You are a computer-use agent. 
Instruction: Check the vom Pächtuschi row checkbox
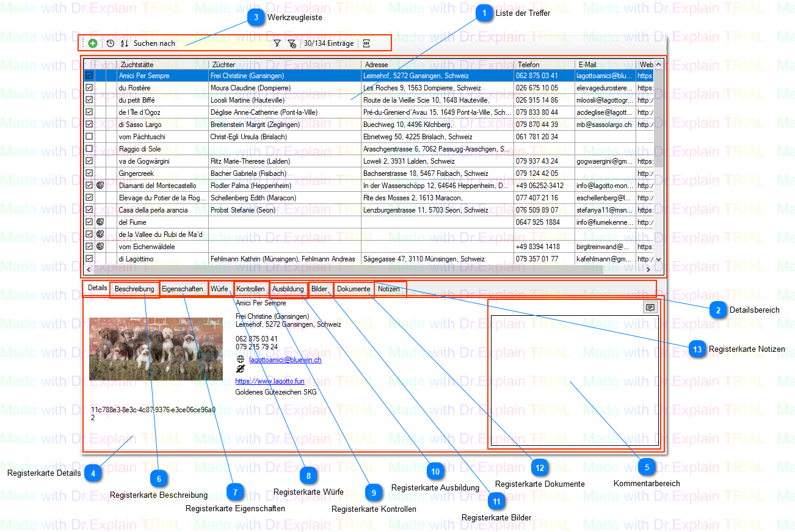[89, 137]
